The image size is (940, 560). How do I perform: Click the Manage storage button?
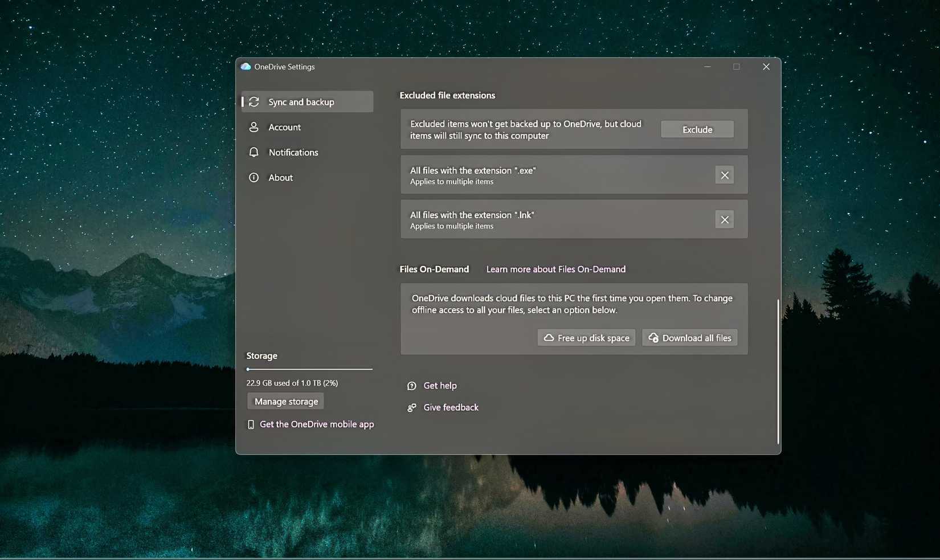click(x=286, y=401)
